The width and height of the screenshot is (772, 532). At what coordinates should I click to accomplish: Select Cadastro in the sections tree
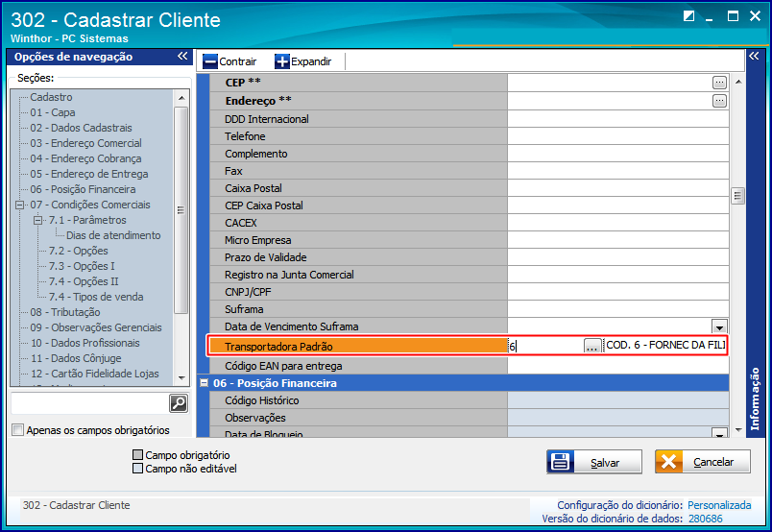(51, 97)
